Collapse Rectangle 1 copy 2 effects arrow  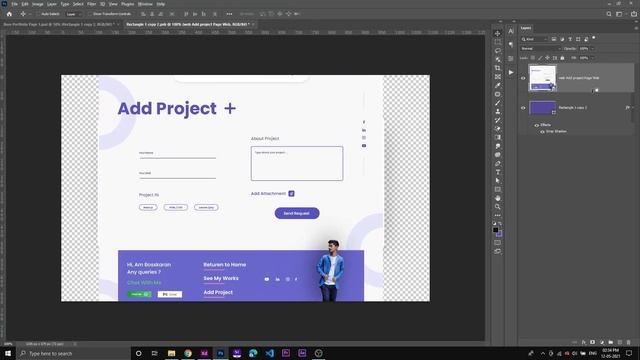point(632,108)
